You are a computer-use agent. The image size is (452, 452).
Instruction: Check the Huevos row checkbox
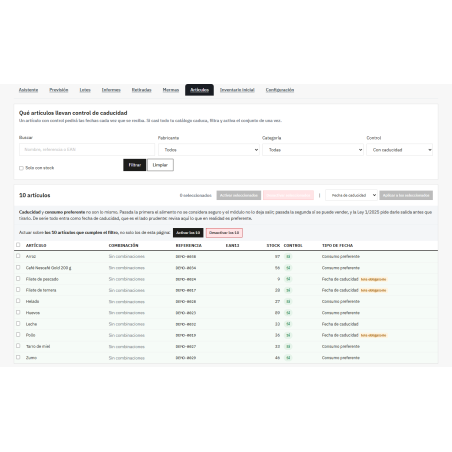pos(18,312)
